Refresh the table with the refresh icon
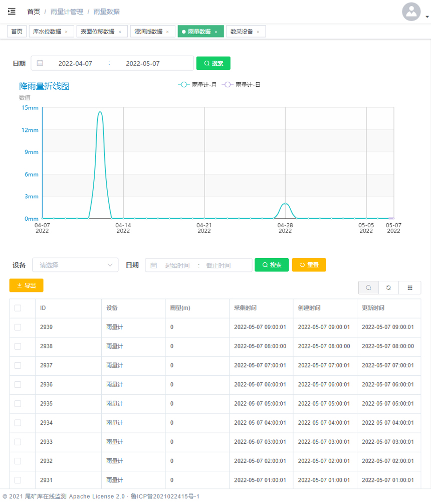The image size is (431, 504). tap(388, 288)
